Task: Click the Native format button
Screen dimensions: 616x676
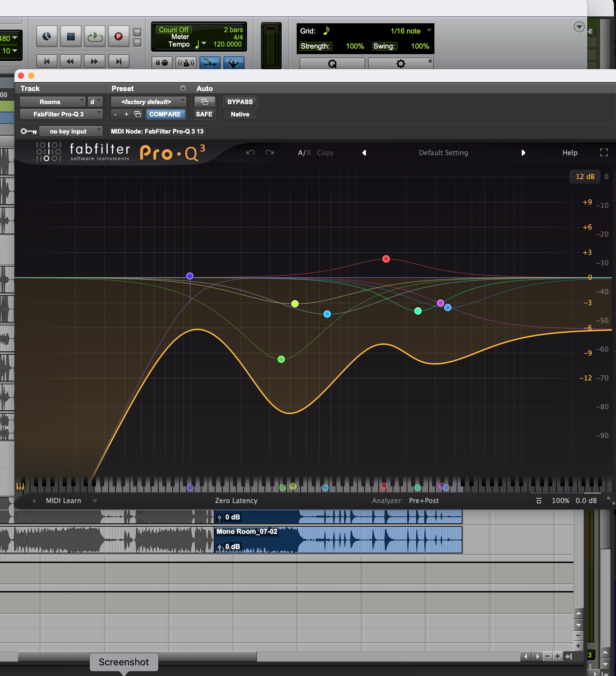Action: 240,114
